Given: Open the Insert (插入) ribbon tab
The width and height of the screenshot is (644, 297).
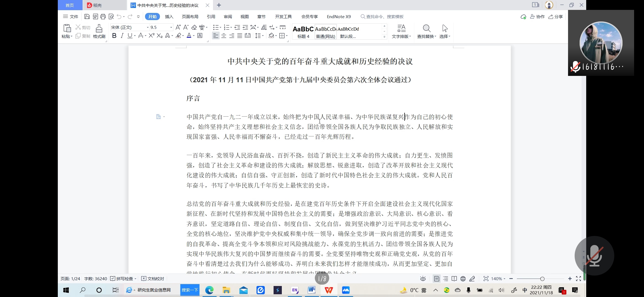Looking at the screenshot, I should (x=169, y=17).
